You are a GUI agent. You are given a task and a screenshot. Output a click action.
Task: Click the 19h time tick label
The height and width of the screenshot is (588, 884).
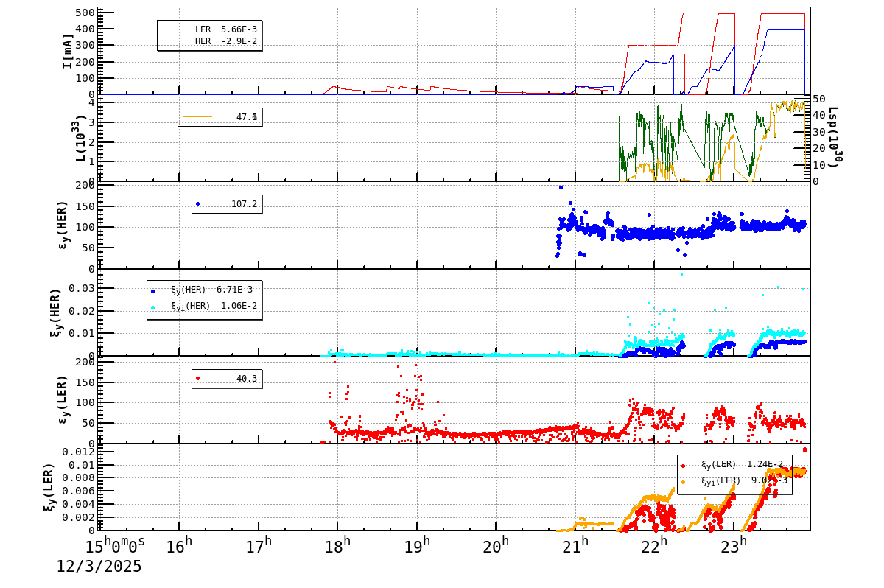click(x=416, y=546)
